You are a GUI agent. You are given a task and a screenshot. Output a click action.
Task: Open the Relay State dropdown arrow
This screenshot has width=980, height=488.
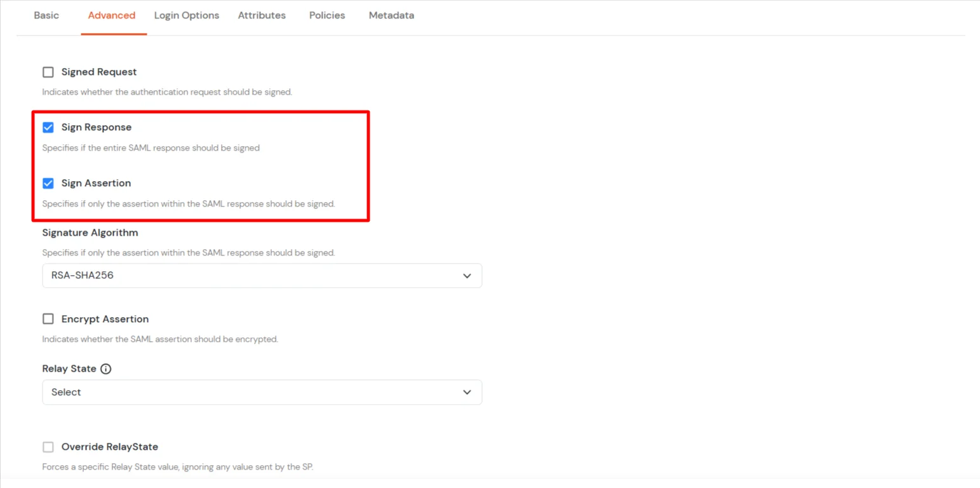point(467,392)
